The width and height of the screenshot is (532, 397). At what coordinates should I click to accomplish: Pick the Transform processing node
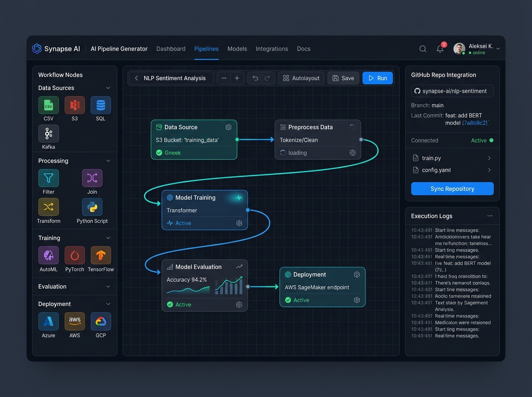coord(48,207)
